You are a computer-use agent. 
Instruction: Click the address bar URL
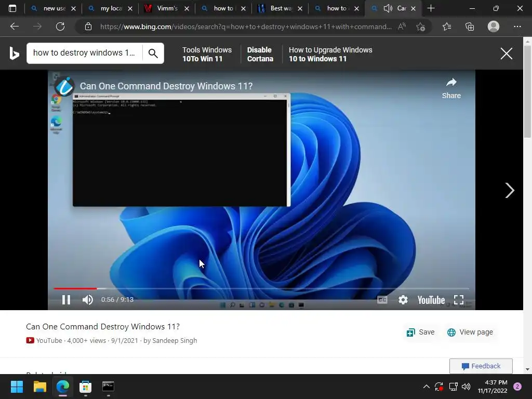(x=246, y=26)
